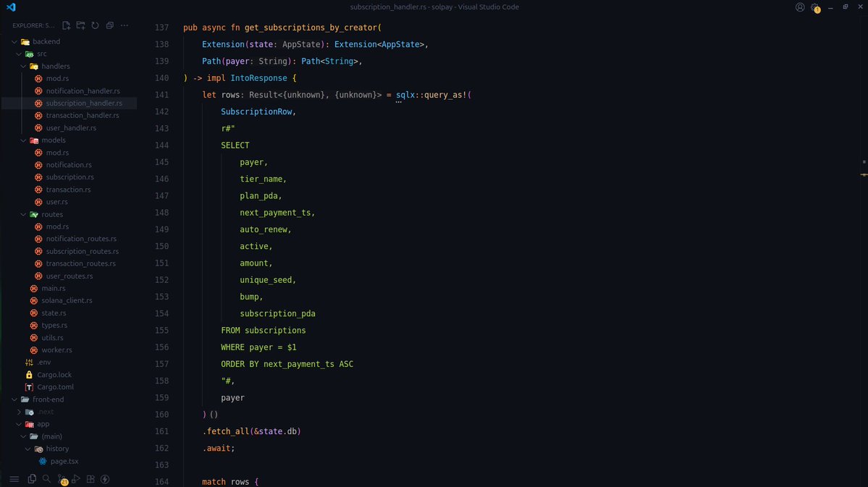Click IntoResponse on line 140
The height and width of the screenshot is (487, 868).
click(258, 78)
